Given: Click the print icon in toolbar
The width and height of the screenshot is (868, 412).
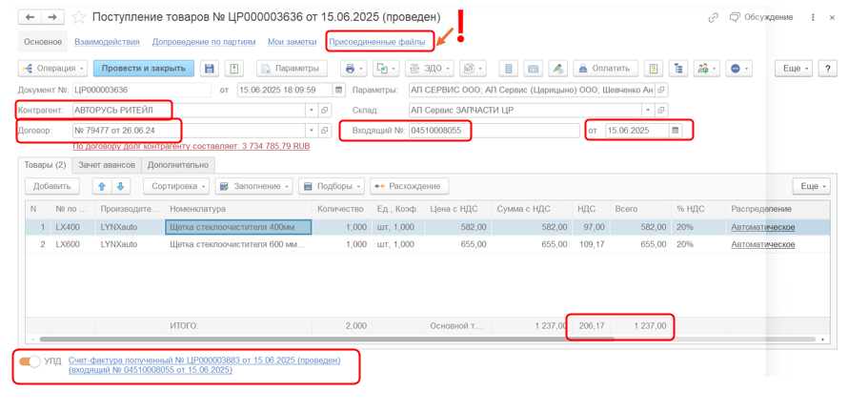Looking at the screenshot, I should click(350, 69).
